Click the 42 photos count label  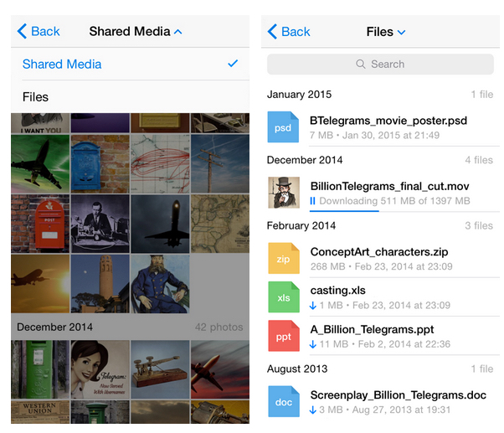(219, 327)
